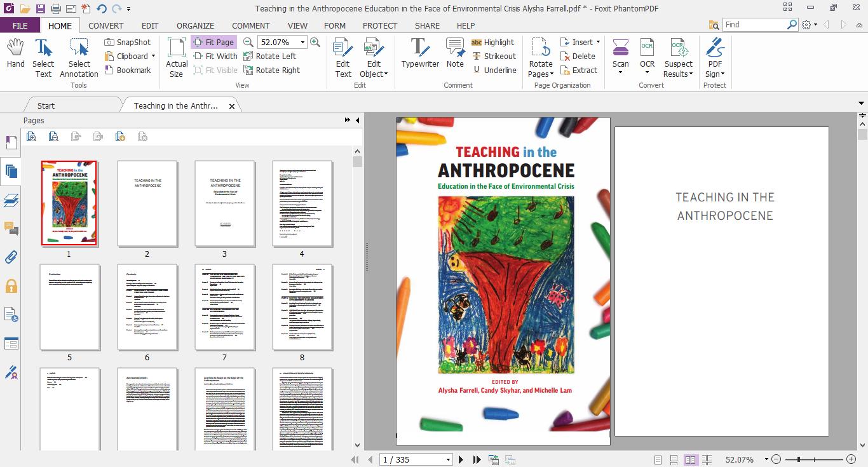The height and width of the screenshot is (467, 868).
Task: Add a Bookmark
Action: [128, 70]
